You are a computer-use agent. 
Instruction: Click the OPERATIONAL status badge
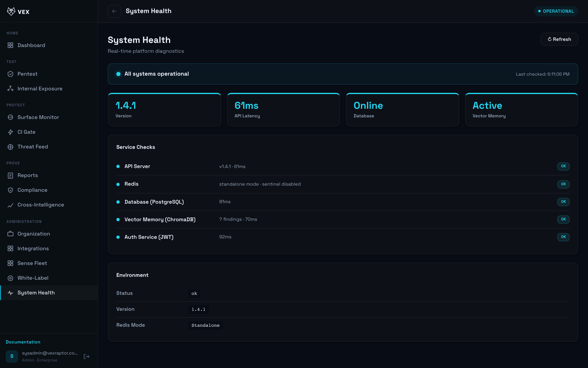click(556, 11)
